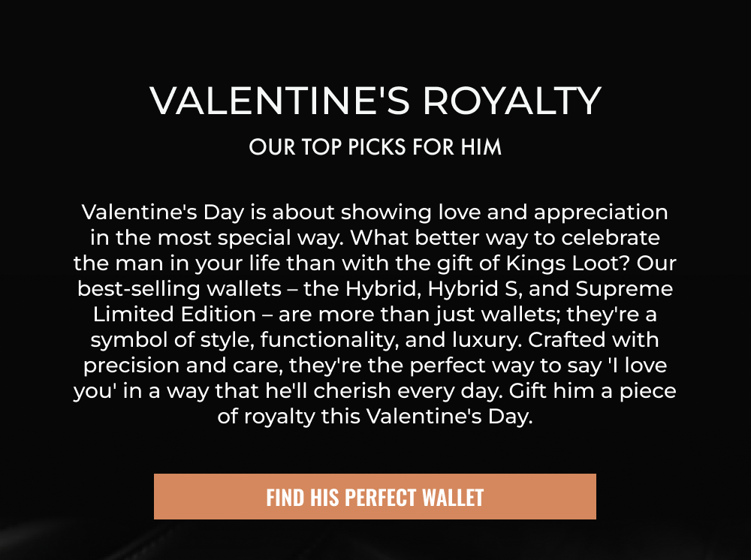Click the Find His Perfect Wallet button

pos(375,497)
